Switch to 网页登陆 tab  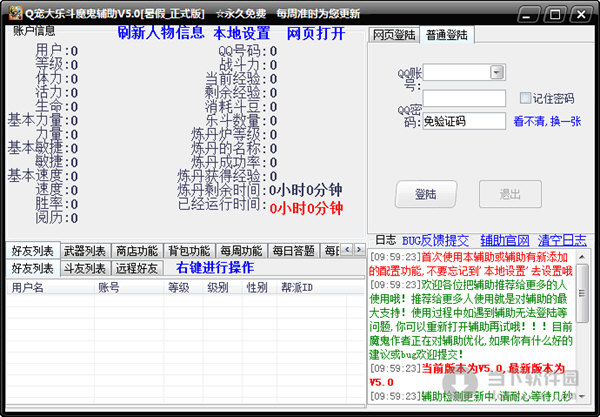394,35
